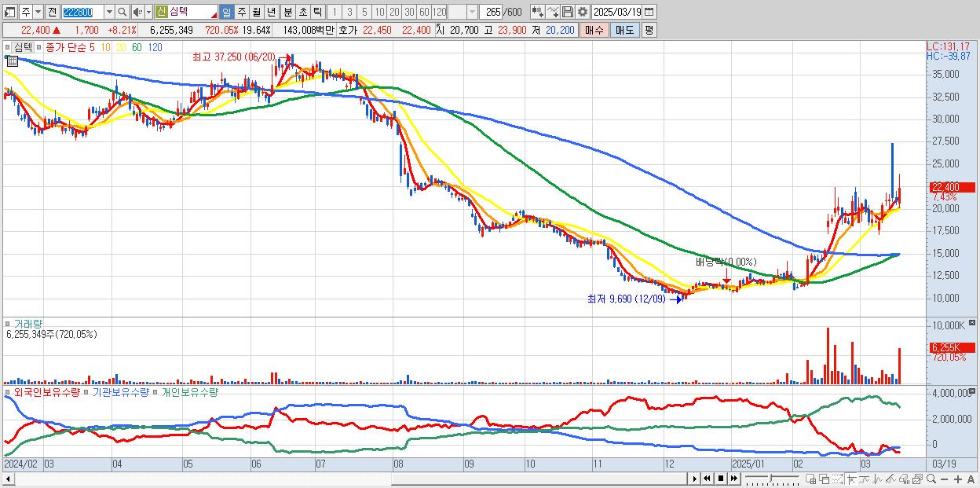Open stock search magnifier icon
Screen dimensions: 980x488
[x=122, y=12]
